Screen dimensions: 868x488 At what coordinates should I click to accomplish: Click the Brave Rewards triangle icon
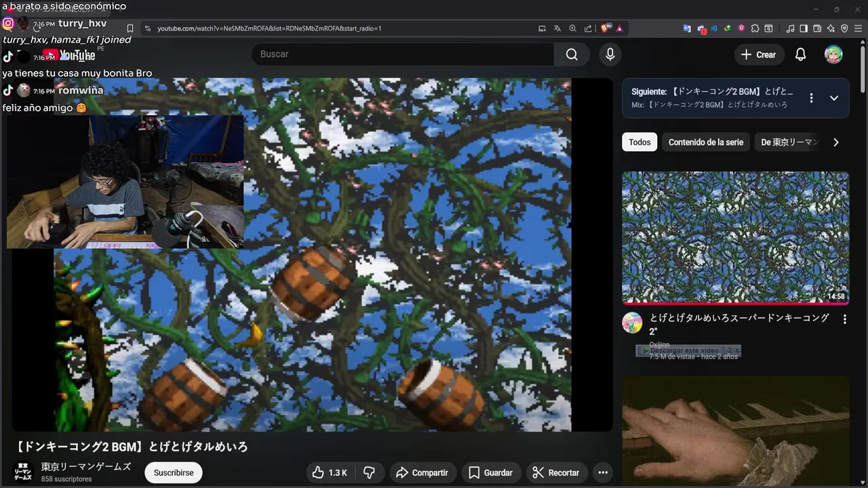click(620, 28)
